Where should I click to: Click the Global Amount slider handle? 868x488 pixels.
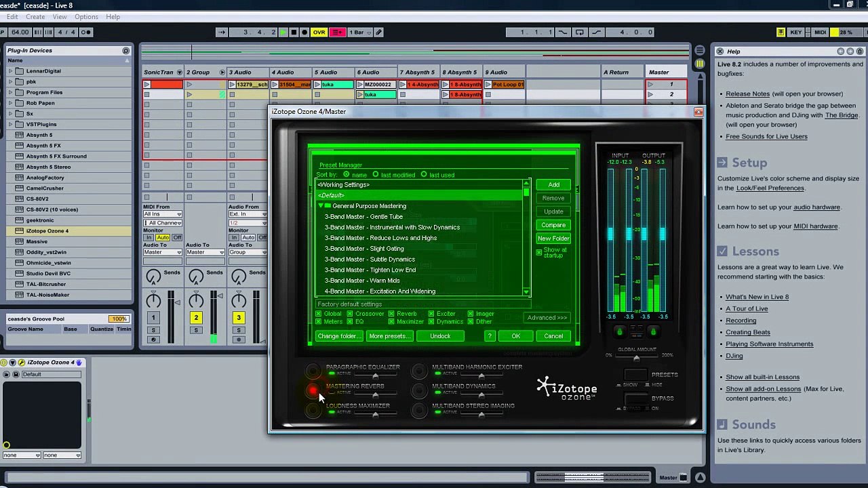tap(636, 357)
